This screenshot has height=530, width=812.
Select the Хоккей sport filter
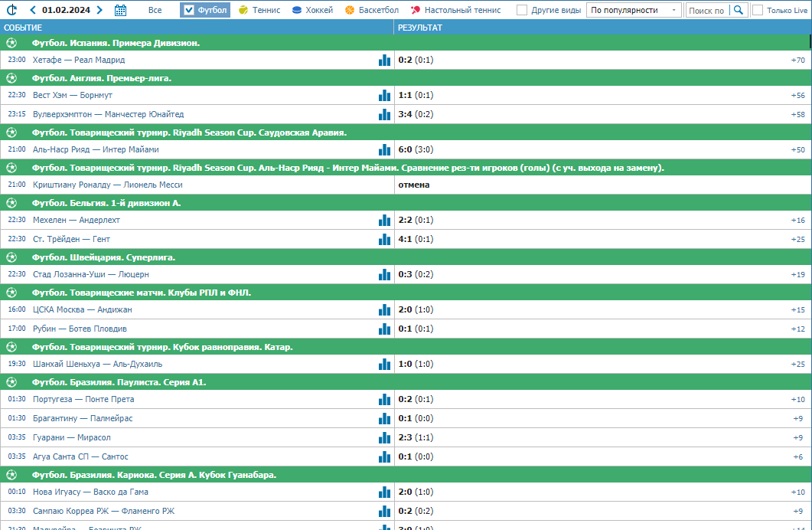312,10
